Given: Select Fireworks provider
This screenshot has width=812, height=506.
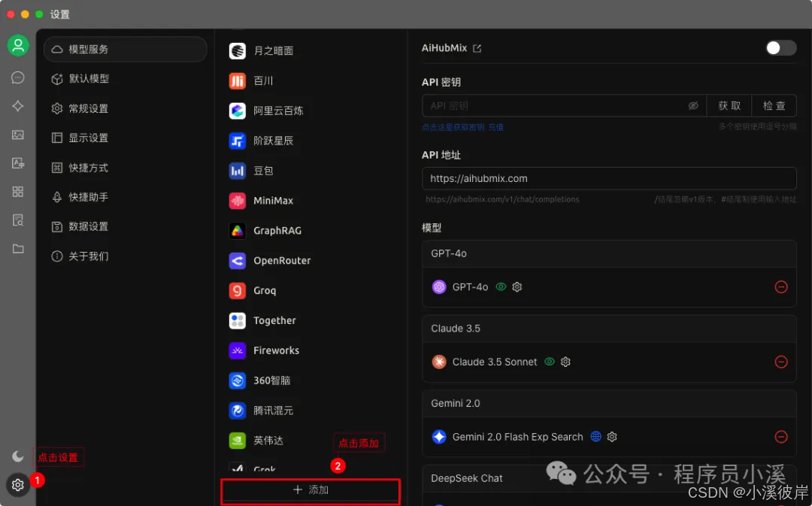Looking at the screenshot, I should point(311,350).
